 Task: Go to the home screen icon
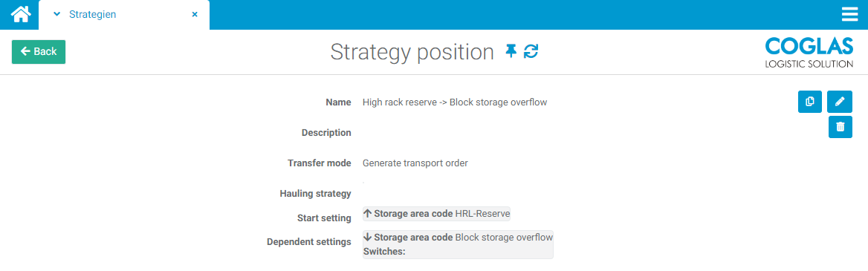pos(19,14)
